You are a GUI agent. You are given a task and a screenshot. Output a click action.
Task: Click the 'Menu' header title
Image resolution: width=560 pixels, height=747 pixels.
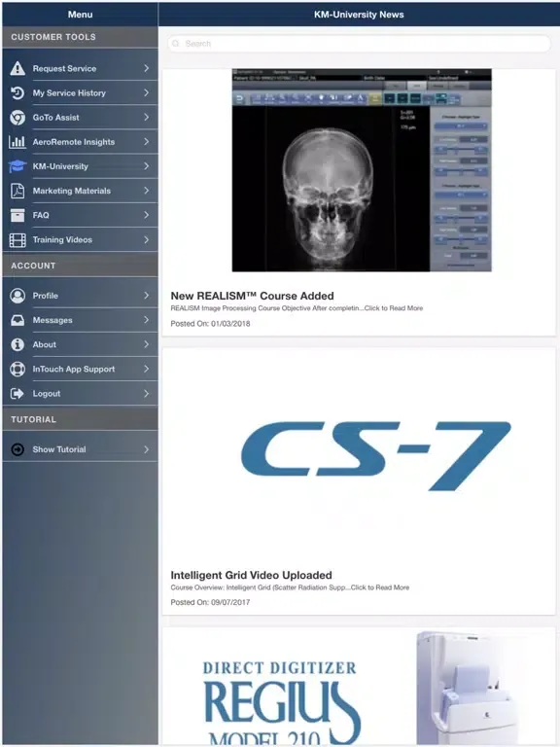(x=80, y=15)
